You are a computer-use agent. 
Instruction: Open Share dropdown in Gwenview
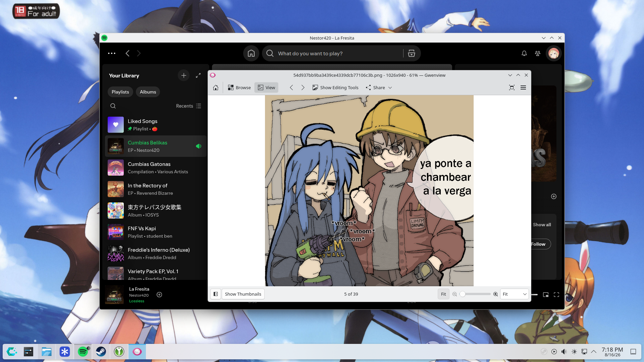point(379,88)
